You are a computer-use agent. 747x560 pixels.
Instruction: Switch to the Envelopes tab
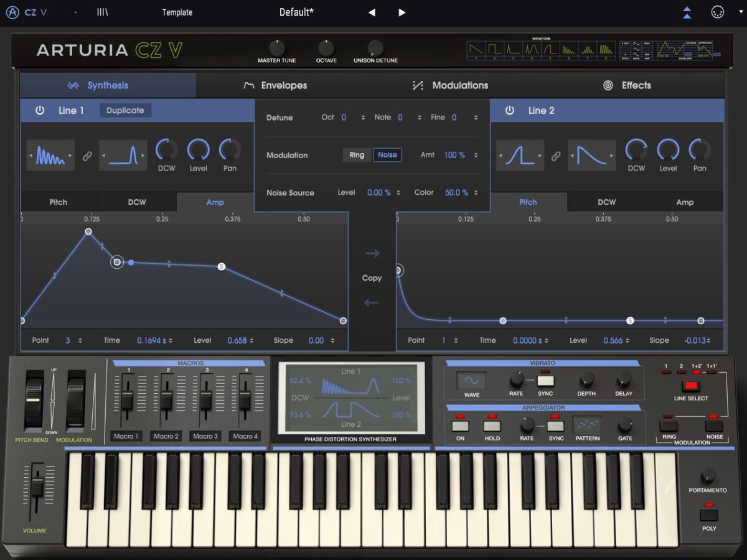[x=275, y=85]
